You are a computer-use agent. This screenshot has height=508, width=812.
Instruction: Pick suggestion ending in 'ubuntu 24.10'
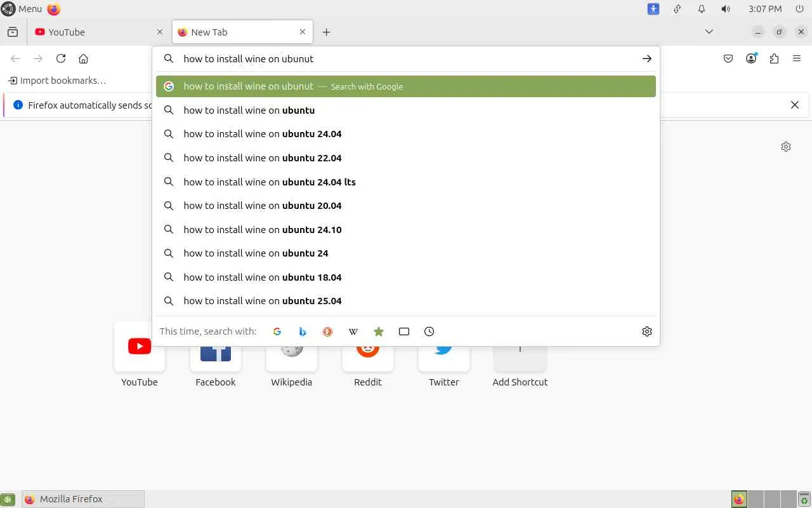pos(406,229)
